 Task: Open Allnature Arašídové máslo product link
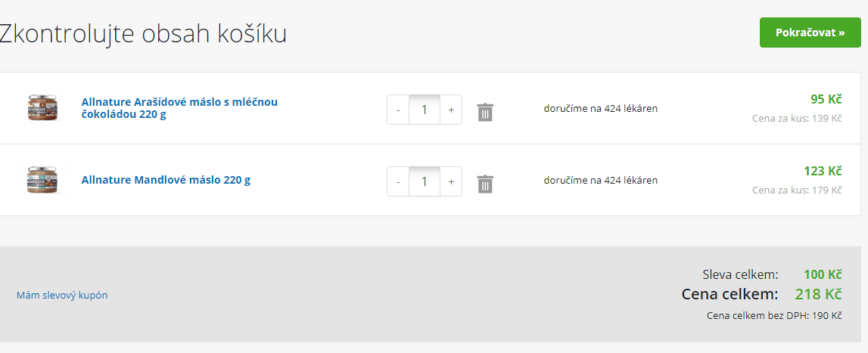pyautogui.click(x=179, y=108)
